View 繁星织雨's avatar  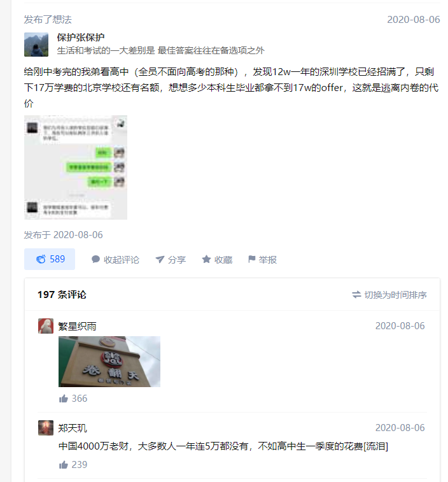click(x=46, y=326)
